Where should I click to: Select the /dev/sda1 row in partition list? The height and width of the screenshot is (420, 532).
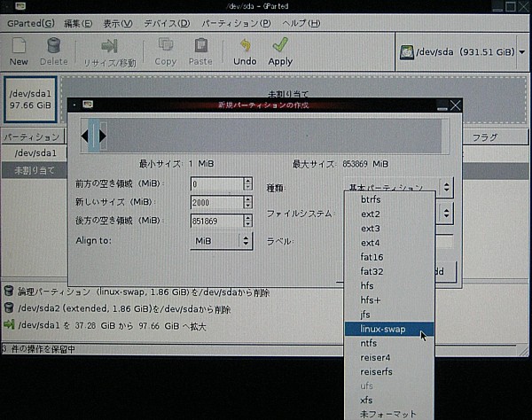coord(34,153)
